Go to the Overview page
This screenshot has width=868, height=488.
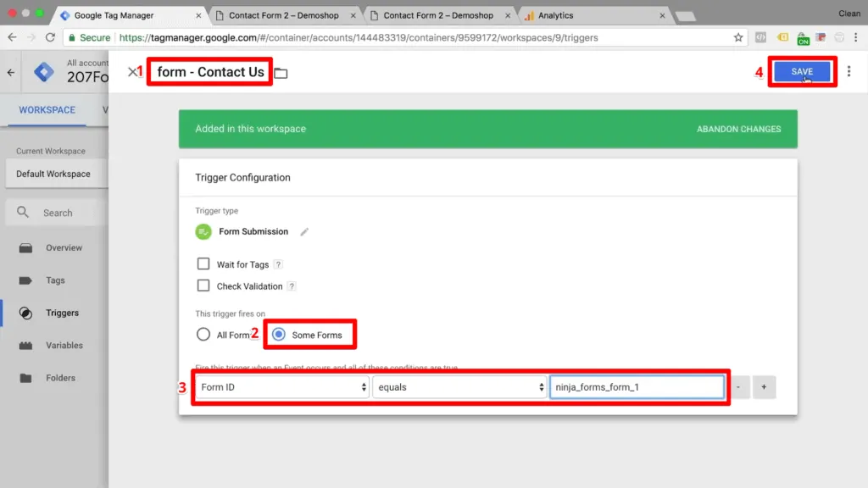[x=65, y=247]
